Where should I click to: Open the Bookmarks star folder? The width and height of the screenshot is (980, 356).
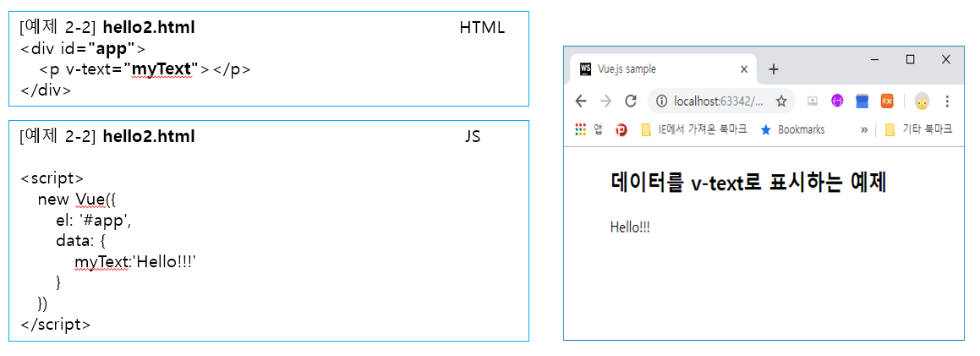(792, 129)
